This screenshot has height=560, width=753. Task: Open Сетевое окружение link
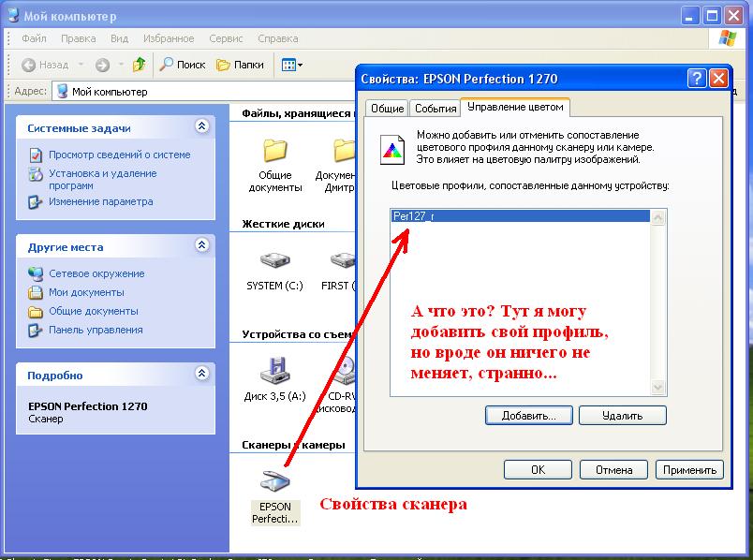(x=96, y=273)
